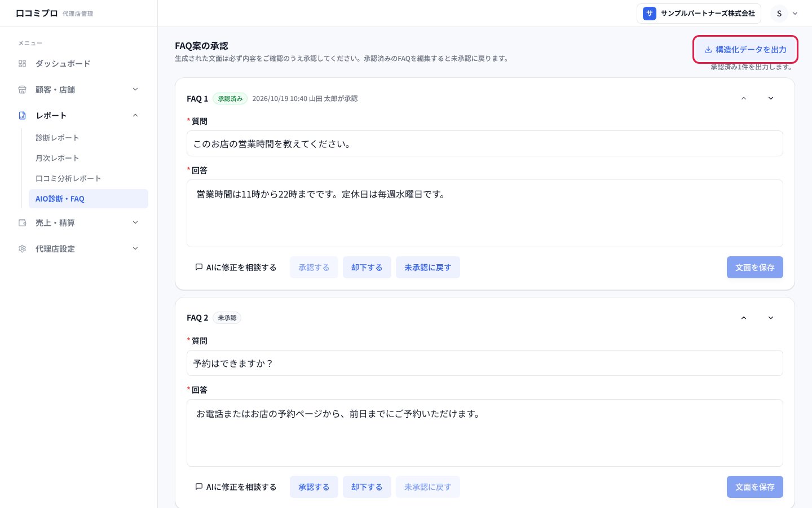This screenshot has width=812, height=508.
Task: Click the FAQ 1 質問 input field
Action: tap(485, 143)
